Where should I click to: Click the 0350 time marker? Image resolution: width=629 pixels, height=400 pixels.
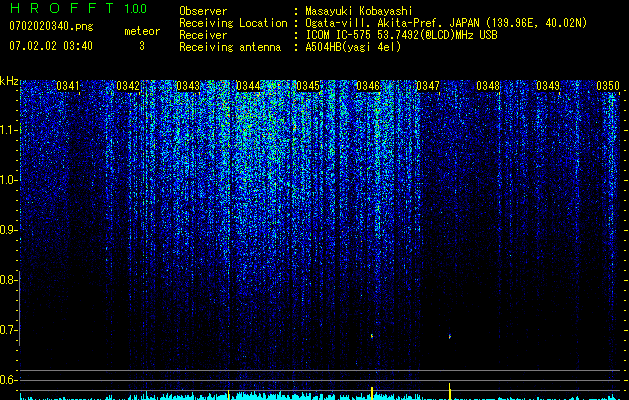608,86
